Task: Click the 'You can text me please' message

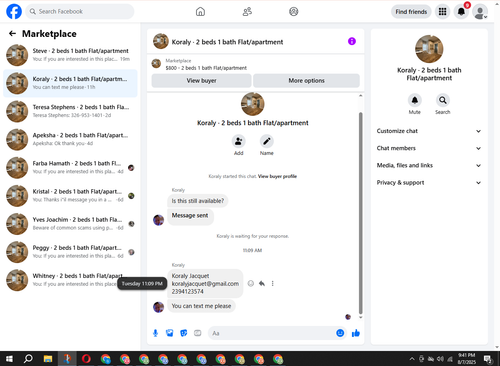Action: click(x=201, y=306)
